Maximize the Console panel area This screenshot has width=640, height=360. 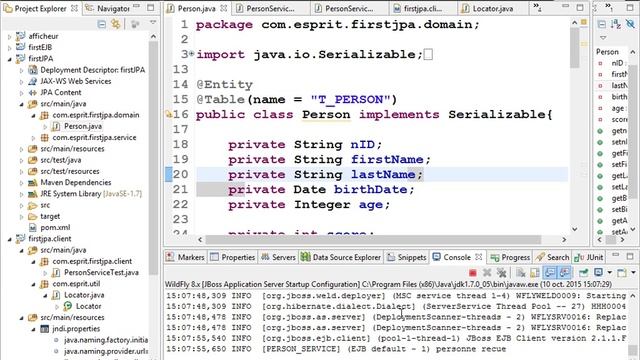coord(630,256)
